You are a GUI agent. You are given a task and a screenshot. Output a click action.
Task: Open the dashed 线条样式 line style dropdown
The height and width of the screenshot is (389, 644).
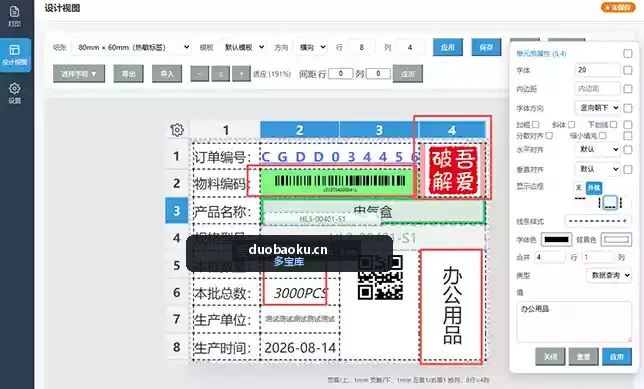pyautogui.click(x=598, y=221)
